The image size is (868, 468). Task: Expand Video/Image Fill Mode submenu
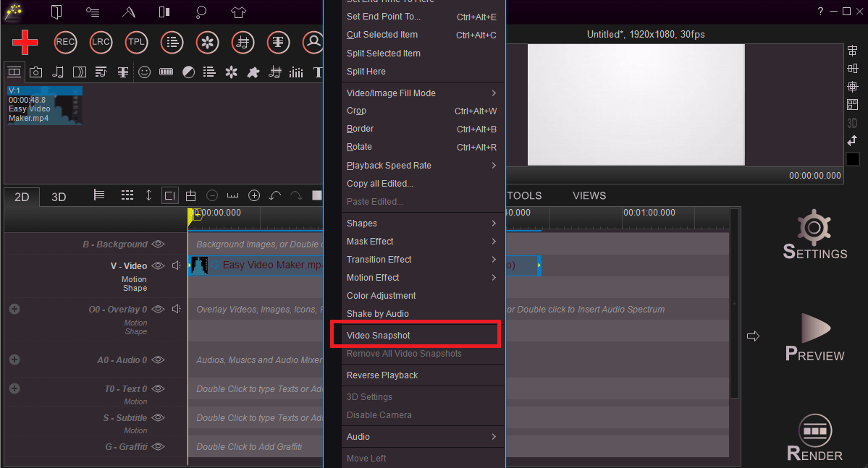click(422, 93)
